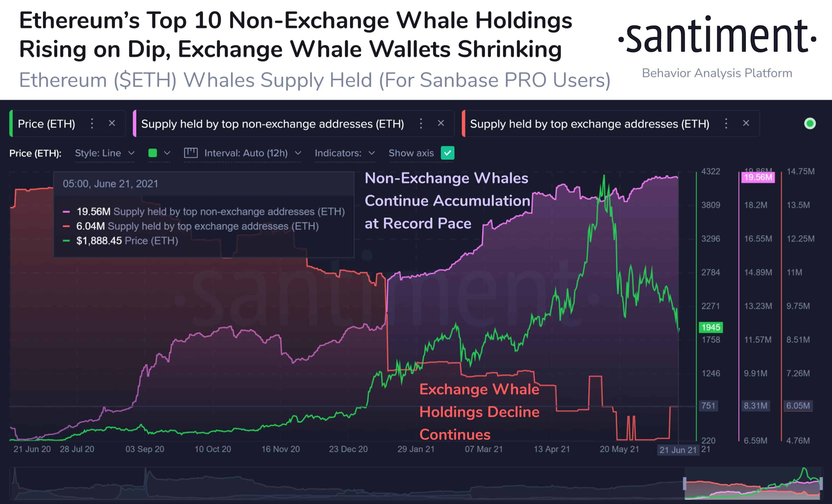Expand the Indicators dropdown
This screenshot has width=832, height=504.
345,153
